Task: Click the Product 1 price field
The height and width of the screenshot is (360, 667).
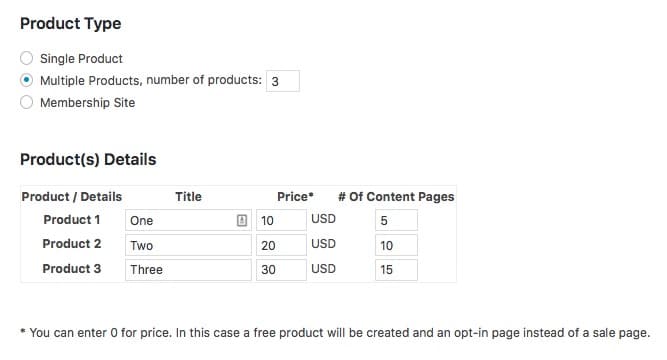Action: pyautogui.click(x=281, y=220)
